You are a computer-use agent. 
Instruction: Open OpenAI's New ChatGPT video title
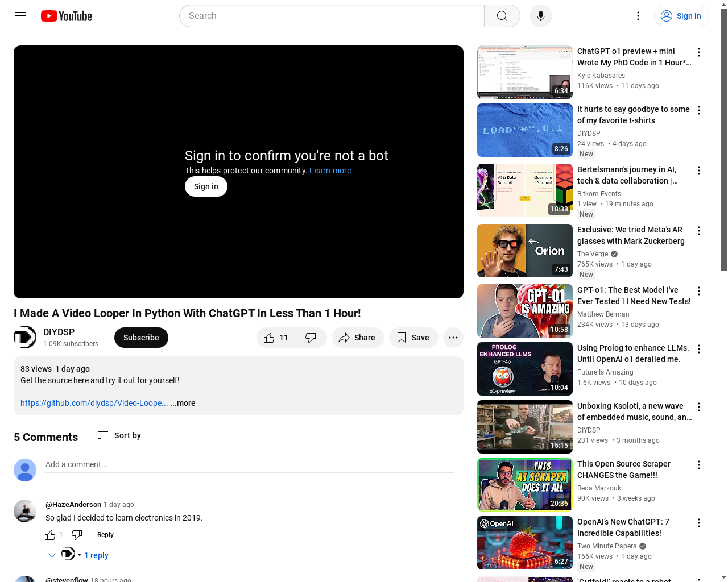(x=623, y=527)
